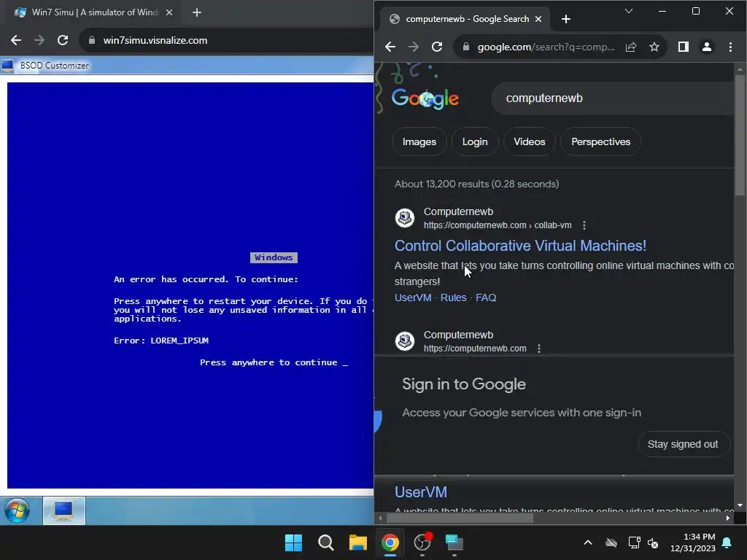Select the Chrome icon on the taskbar
This screenshot has height=560, width=747.
click(x=390, y=542)
